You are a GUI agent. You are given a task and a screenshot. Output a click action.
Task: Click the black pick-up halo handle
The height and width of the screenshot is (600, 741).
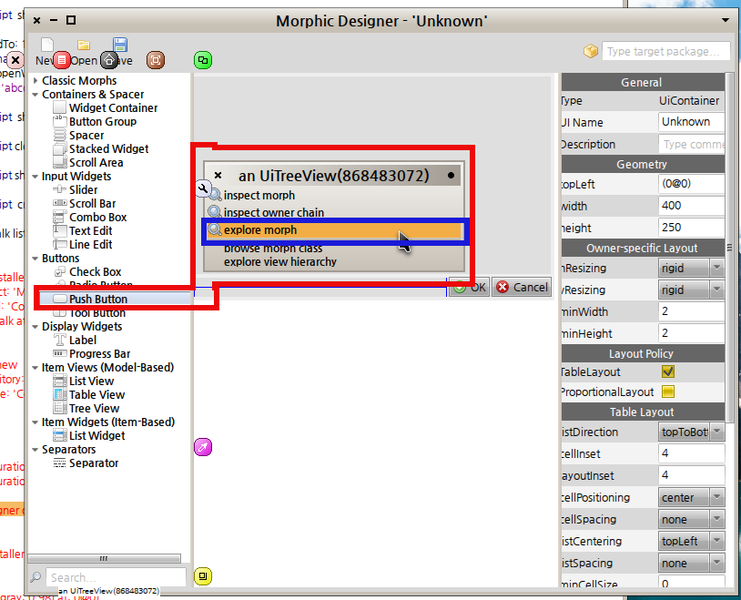pos(109,60)
